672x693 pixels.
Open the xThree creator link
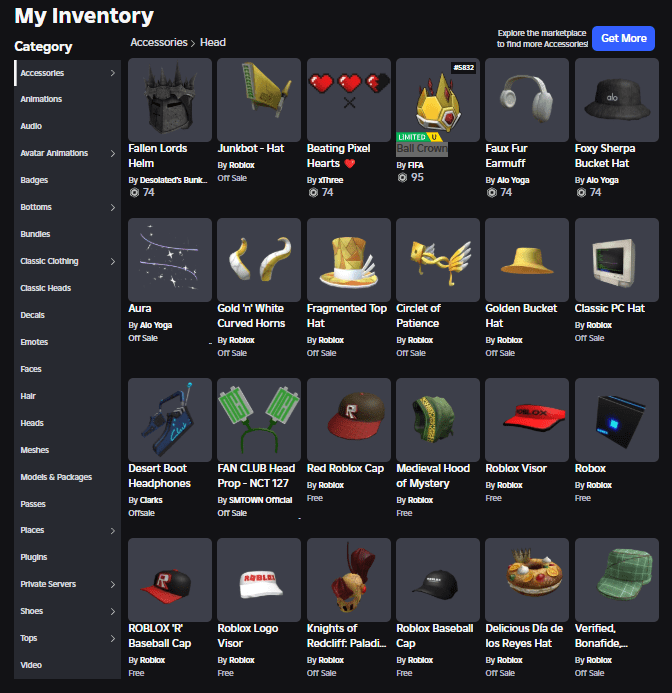point(331,180)
